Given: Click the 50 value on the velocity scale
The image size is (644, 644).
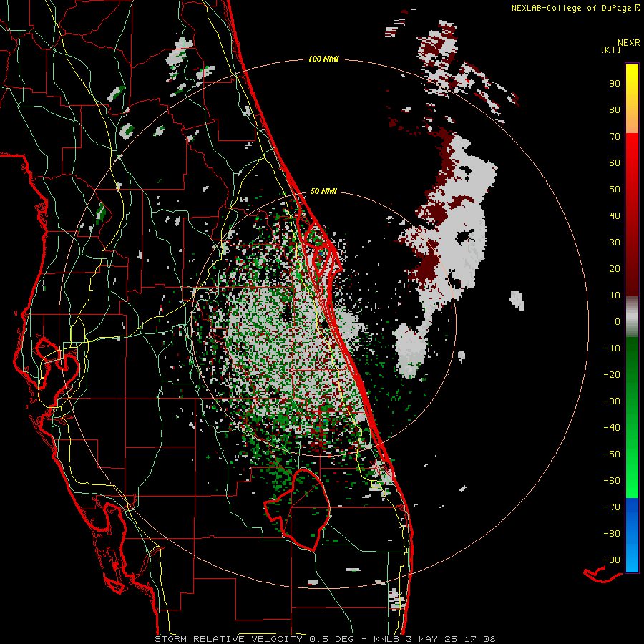Looking at the screenshot, I should [615, 190].
